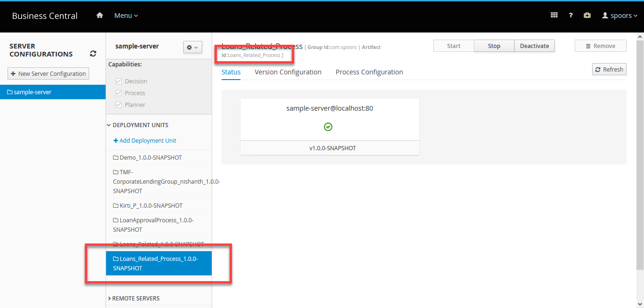Click the home icon in top navbar

(x=99, y=16)
